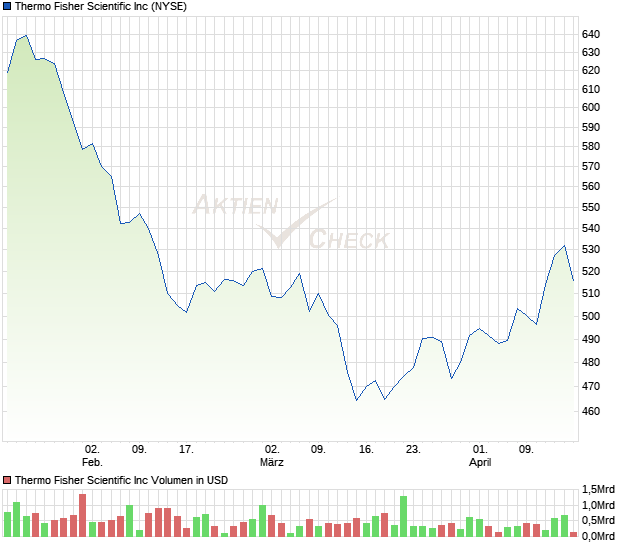Click the '02. März' date label
Screen dimensions: 620x546
tap(272, 455)
